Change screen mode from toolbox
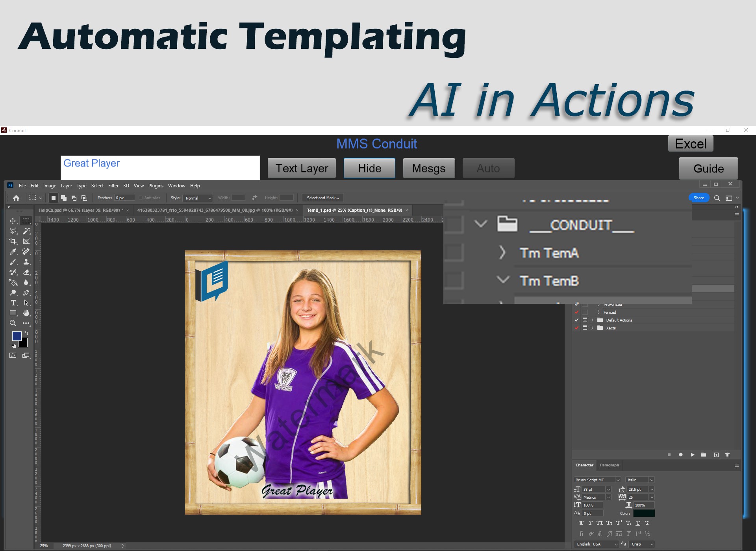The height and width of the screenshot is (551, 756). [26, 355]
